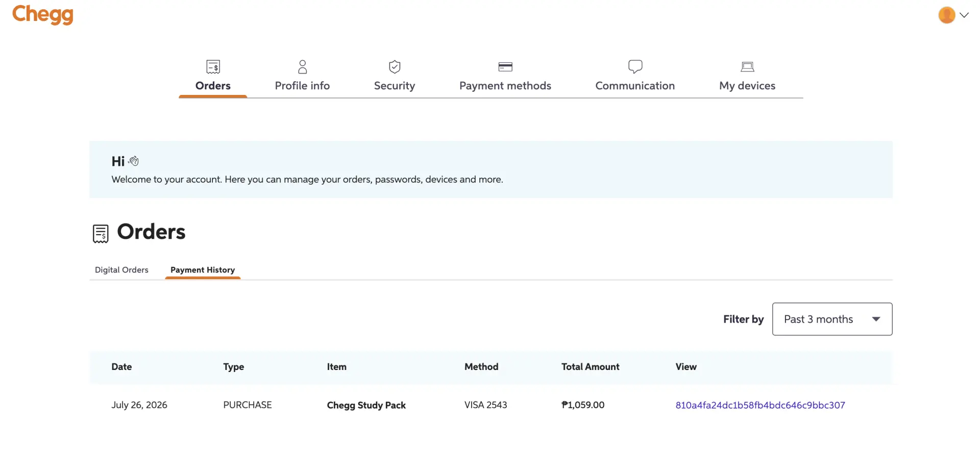Click the Profile info person icon
The image size is (980, 469).
pos(303,67)
